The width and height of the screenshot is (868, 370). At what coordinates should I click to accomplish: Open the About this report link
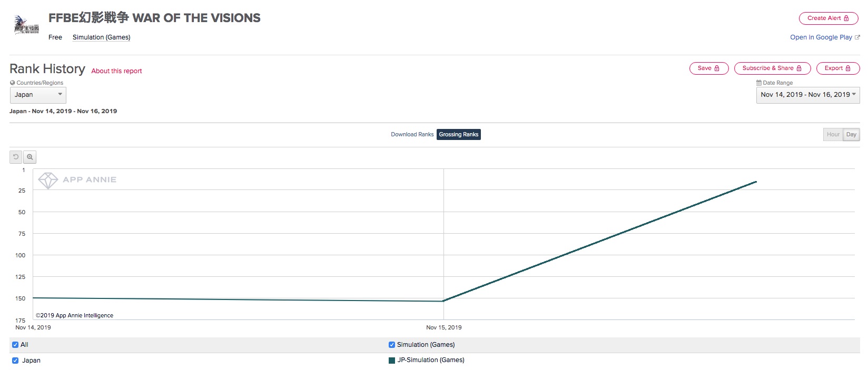116,71
